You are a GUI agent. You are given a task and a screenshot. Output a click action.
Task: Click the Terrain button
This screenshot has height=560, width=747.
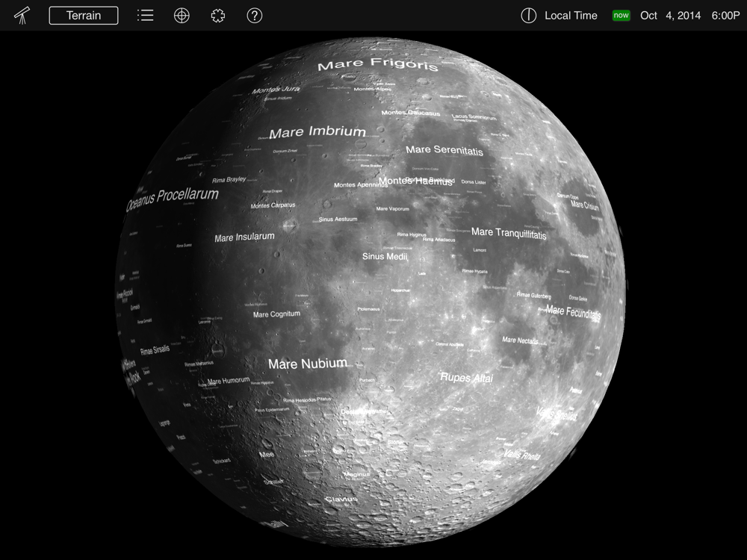click(84, 15)
